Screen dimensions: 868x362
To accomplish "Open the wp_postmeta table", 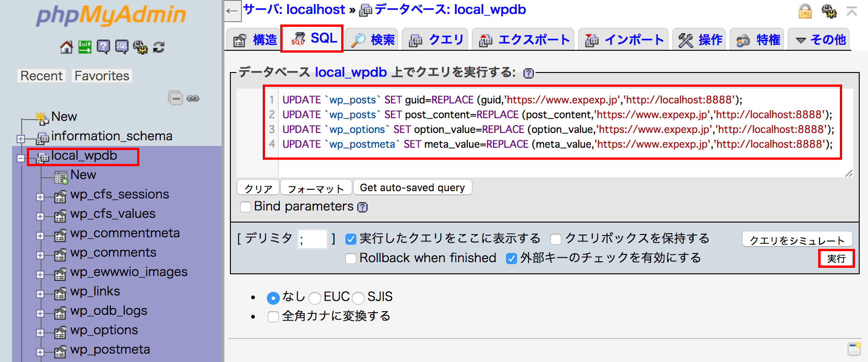I will 110,350.
